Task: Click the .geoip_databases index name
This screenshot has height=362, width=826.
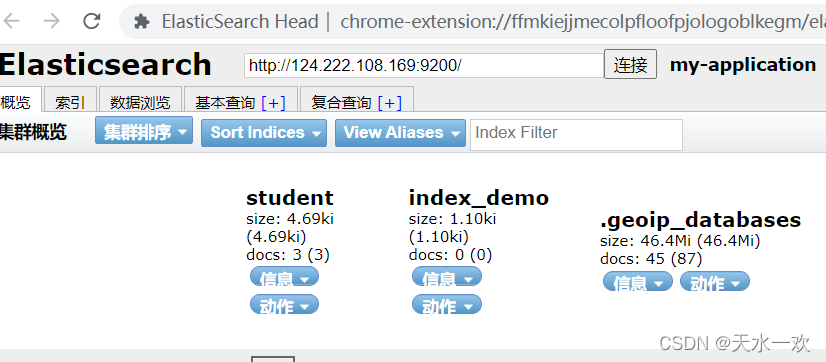Action: tap(701, 220)
